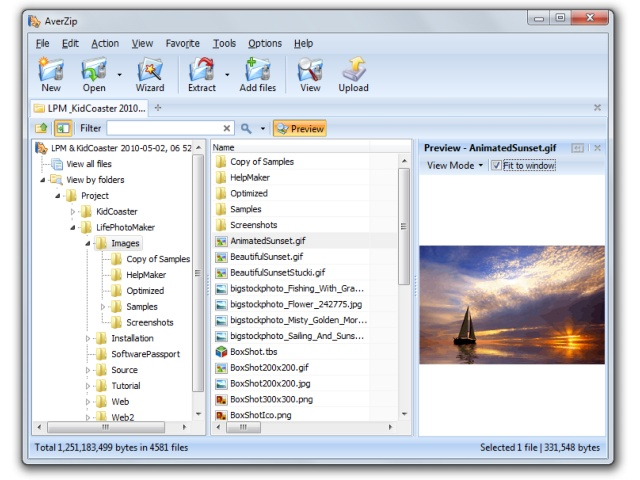Click the magnifier search icon beside Filter
The height and width of the screenshot is (480, 640).
(246, 129)
